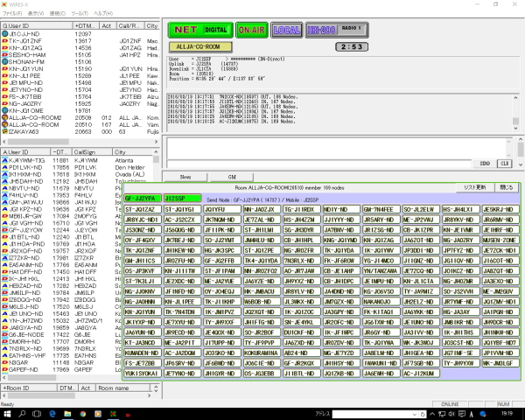Click the ON-AIR indicator

click(x=252, y=30)
